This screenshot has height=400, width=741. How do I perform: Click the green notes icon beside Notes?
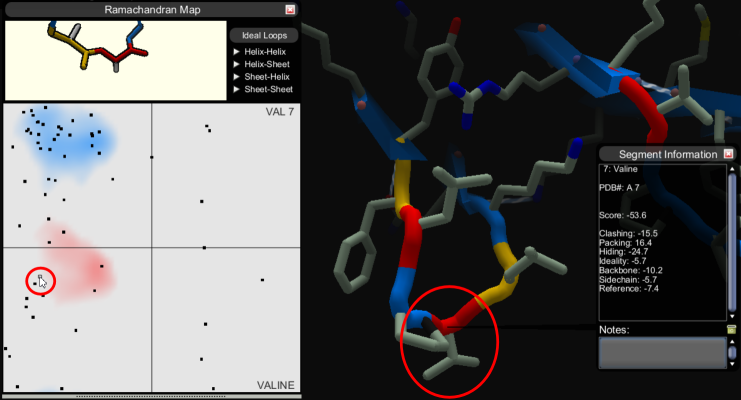tap(732, 330)
